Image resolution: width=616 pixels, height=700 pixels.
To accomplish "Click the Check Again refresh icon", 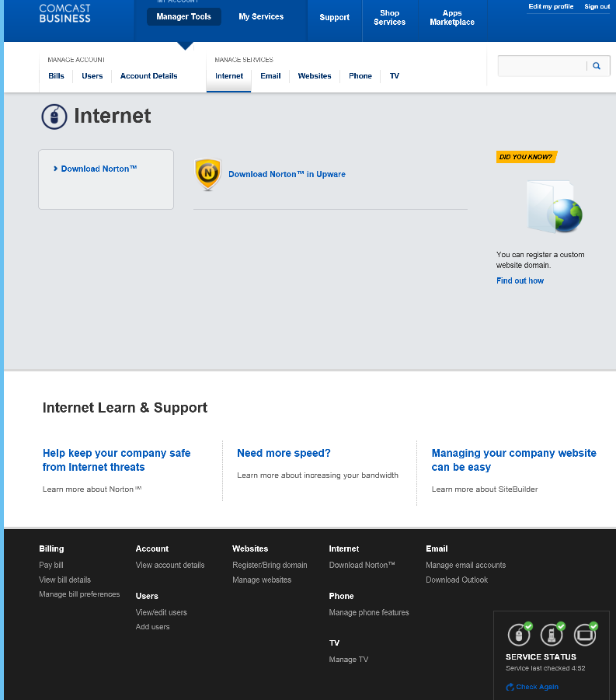I will click(x=510, y=687).
